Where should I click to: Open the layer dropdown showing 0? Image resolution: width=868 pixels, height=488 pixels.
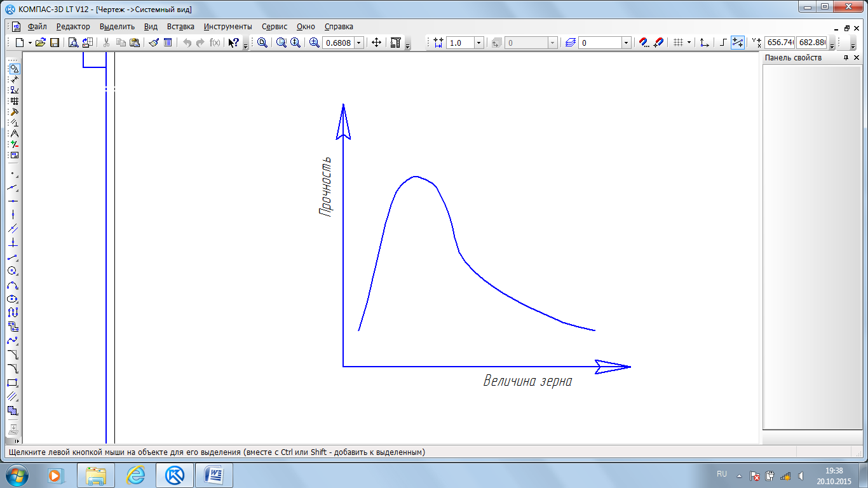[x=626, y=43]
